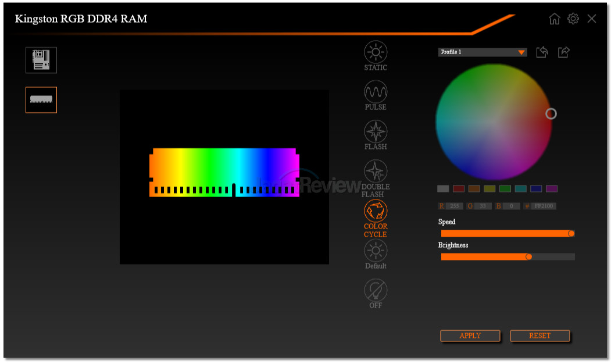611x364 pixels.
Task: Pick the gray color swatch
Action: (x=443, y=188)
